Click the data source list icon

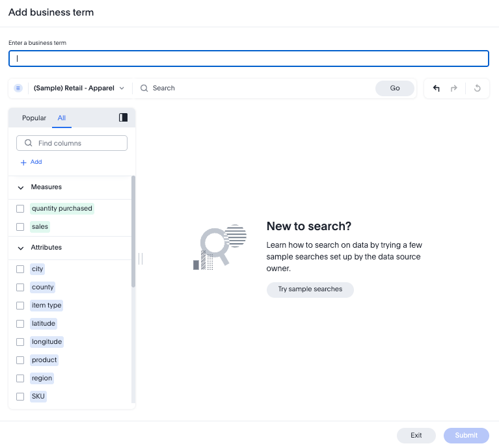pyautogui.click(x=18, y=88)
